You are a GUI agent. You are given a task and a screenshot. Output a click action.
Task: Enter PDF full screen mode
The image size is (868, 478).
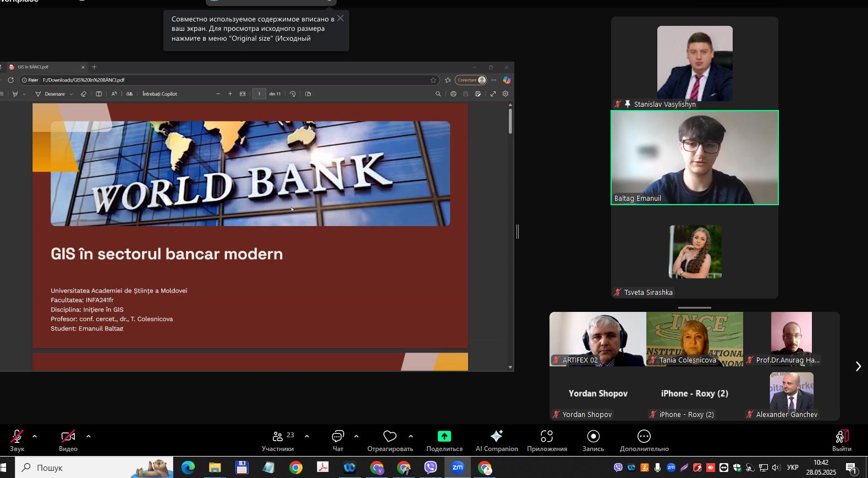[493, 94]
